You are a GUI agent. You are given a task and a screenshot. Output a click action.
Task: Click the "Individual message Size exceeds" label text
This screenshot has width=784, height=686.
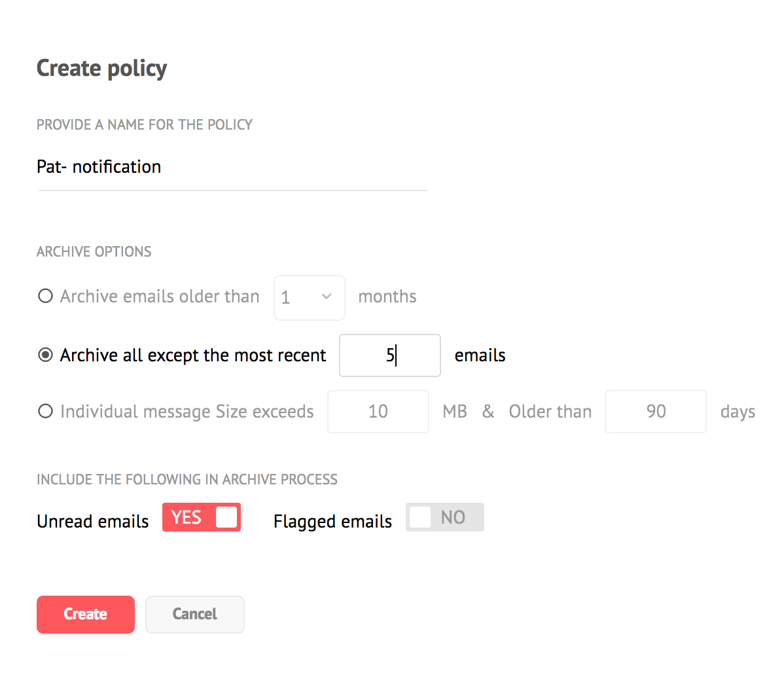point(187,412)
